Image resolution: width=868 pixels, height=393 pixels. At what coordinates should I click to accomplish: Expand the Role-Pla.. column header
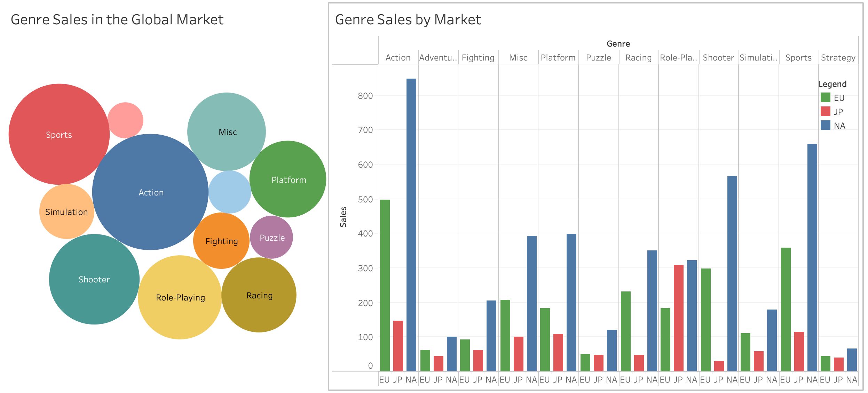[x=678, y=57]
